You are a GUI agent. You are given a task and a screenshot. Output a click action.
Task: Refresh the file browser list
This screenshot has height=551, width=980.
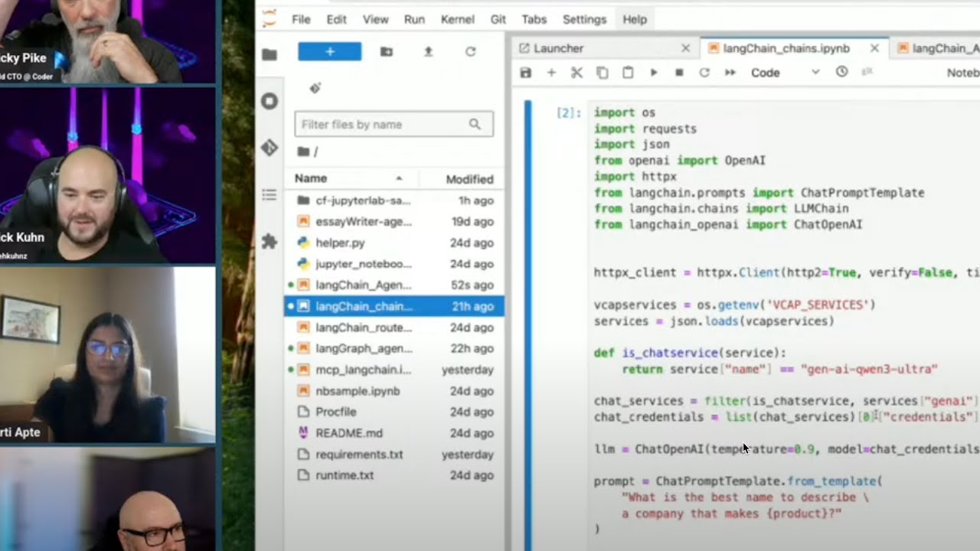point(470,51)
